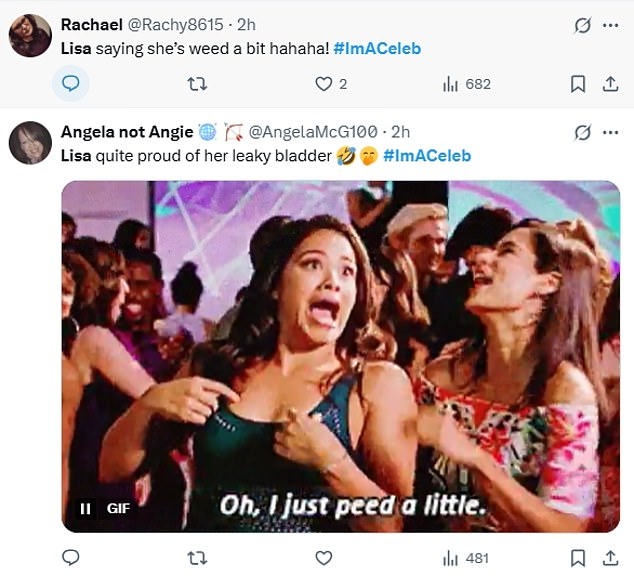Open Grok icon on Rachael's tweet
The image size is (634, 576).
click(x=582, y=24)
